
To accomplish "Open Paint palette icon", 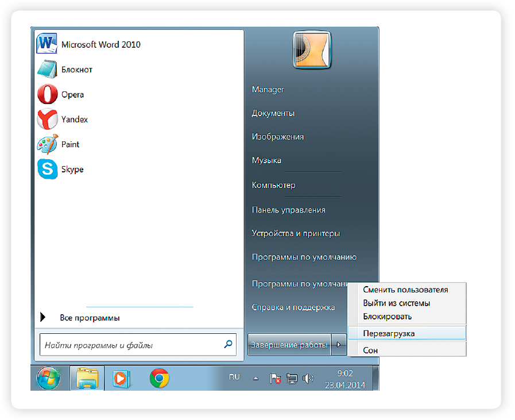I will click(x=47, y=144).
